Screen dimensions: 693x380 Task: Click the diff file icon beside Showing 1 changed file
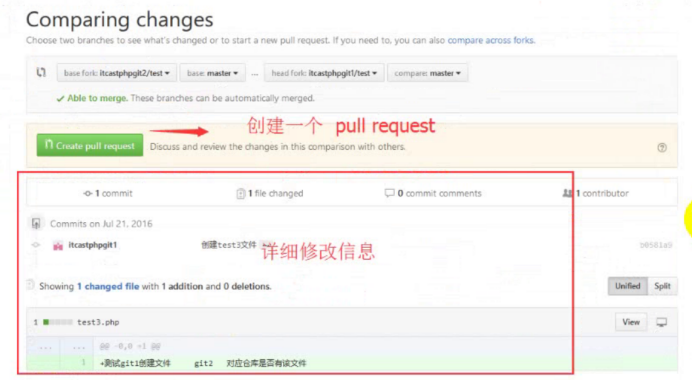click(30, 285)
